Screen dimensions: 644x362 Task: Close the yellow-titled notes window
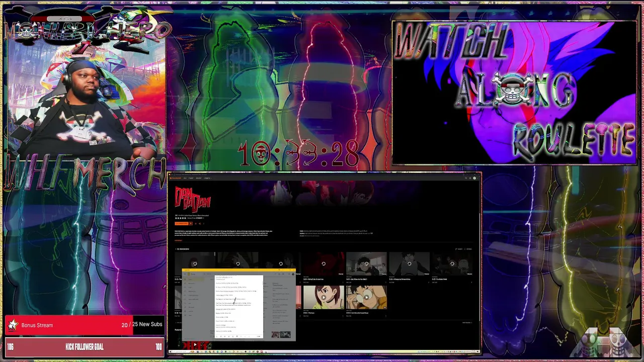pyautogui.click(x=294, y=269)
